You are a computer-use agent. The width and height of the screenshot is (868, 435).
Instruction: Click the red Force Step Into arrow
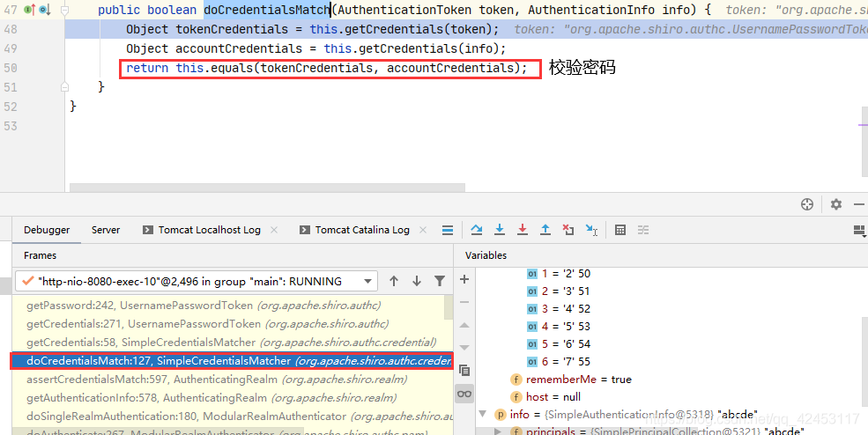click(522, 230)
